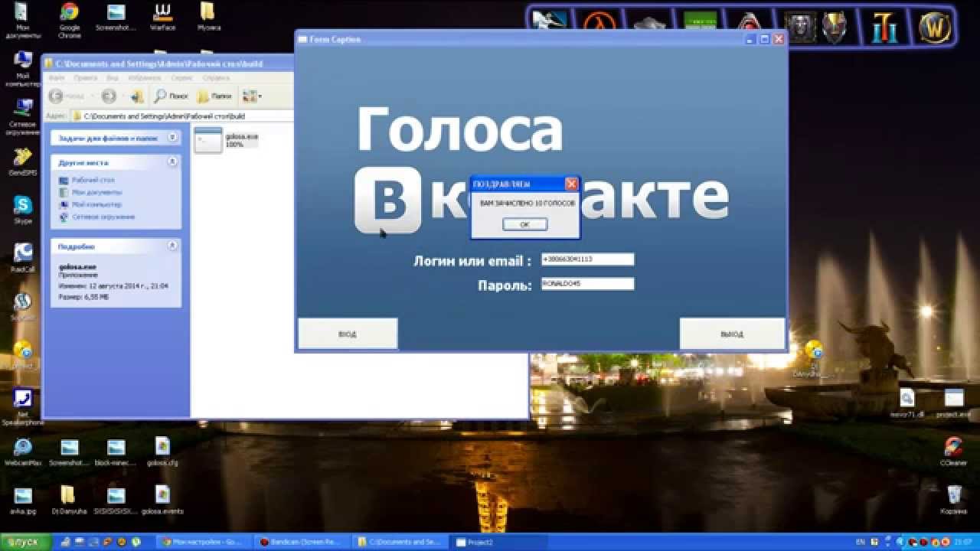Click the 21:07 clock in system tray
Image resolution: width=980 pixels, height=551 pixels.
(963, 542)
